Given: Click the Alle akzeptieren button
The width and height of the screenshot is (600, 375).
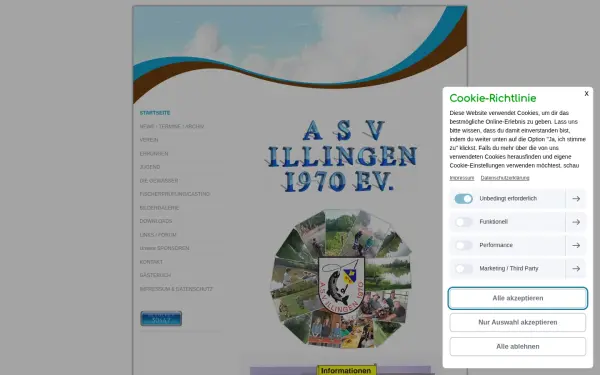Looking at the screenshot, I should [517, 298].
